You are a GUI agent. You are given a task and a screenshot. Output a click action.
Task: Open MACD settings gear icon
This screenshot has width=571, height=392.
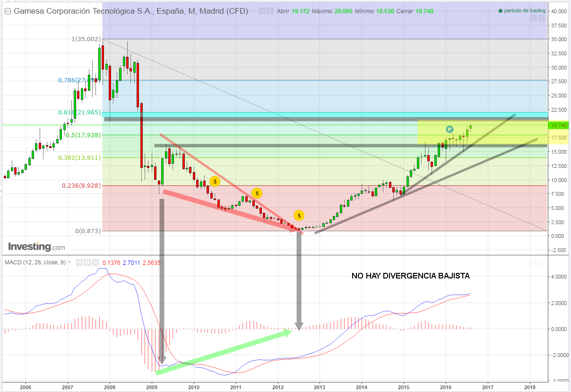87,262
